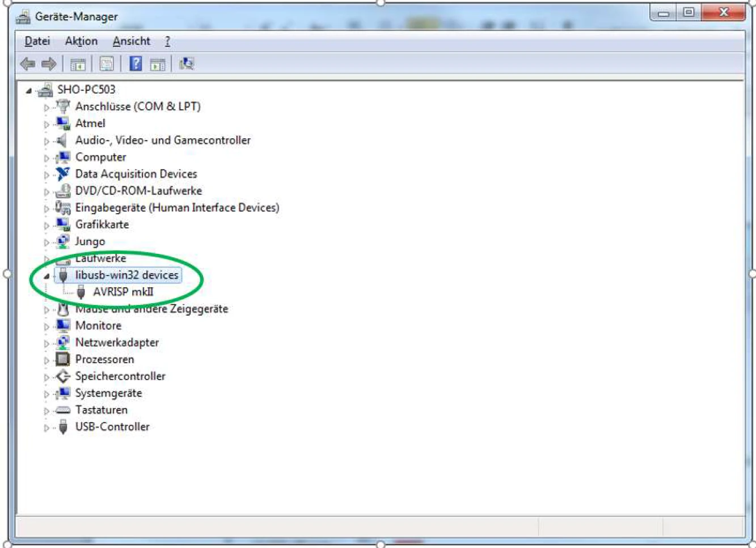This screenshot has height=548, width=756.
Task: Click the show/hide console tree icon
Action: [x=78, y=64]
